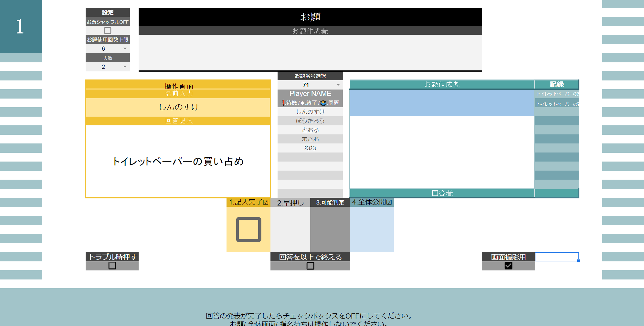This screenshot has height=326, width=644.
Task: Uncheck the 画面撮影用 checkbox
Action: click(x=508, y=266)
